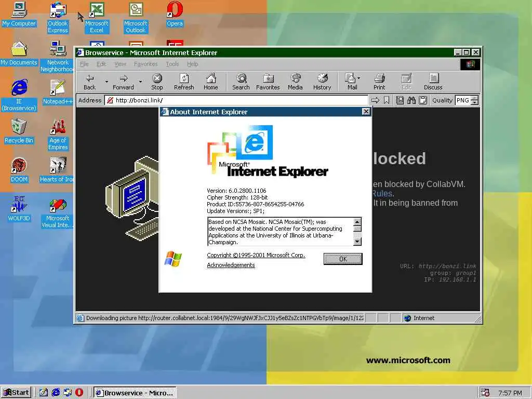Open the Favorites menu
This screenshot has height=399, width=532.
coord(145,64)
